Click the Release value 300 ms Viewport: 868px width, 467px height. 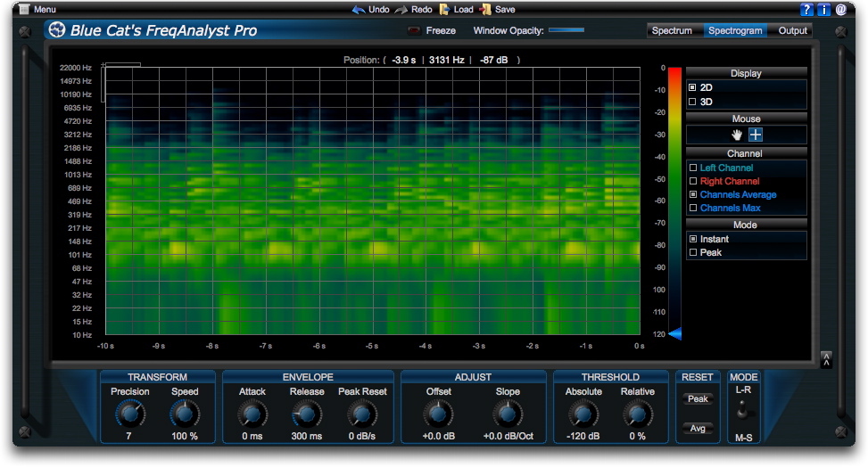[307, 436]
